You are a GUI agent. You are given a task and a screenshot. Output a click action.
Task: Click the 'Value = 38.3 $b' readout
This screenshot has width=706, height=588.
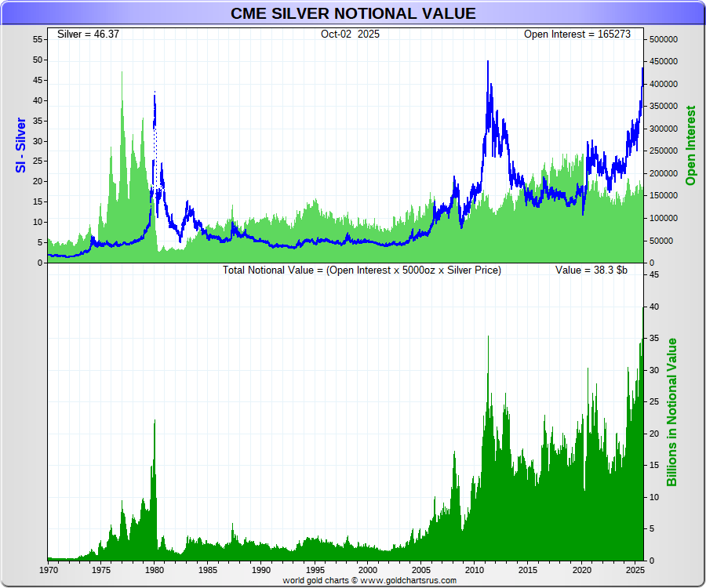[x=591, y=270]
